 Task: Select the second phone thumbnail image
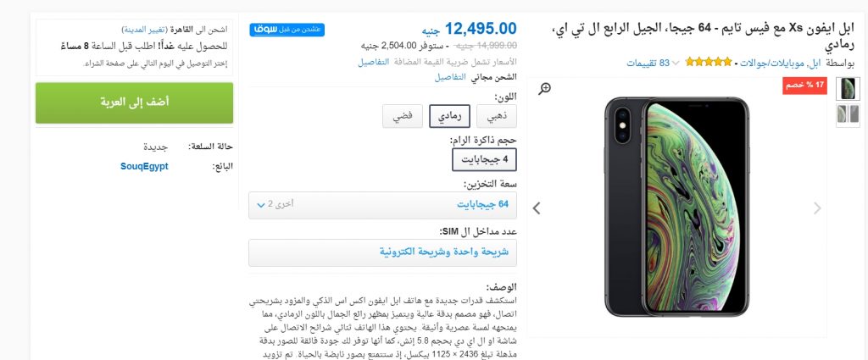click(848, 114)
